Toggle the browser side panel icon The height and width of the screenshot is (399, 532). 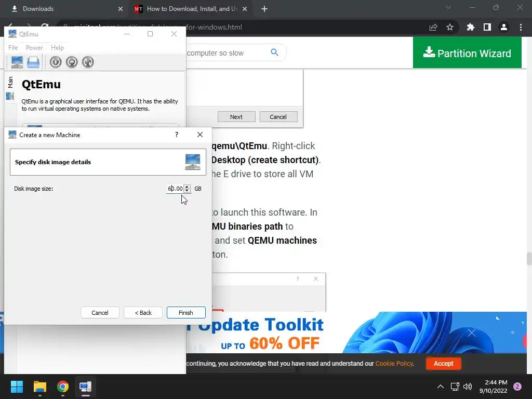487,28
